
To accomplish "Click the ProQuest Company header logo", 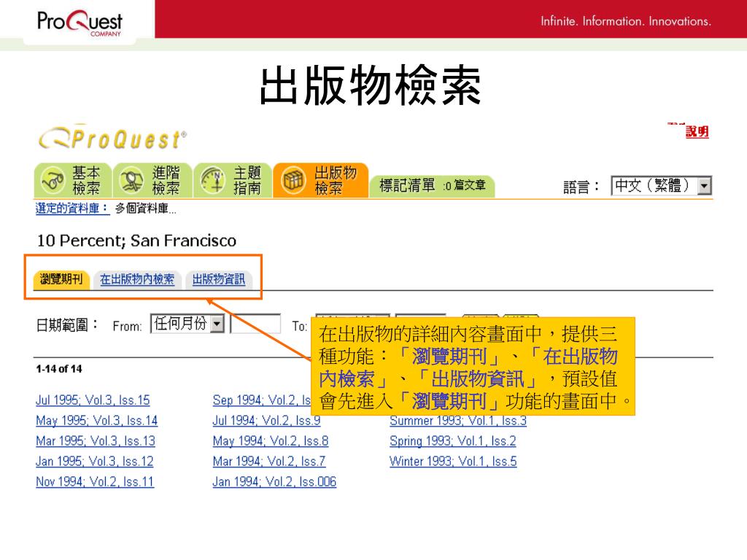I will coord(80,23).
